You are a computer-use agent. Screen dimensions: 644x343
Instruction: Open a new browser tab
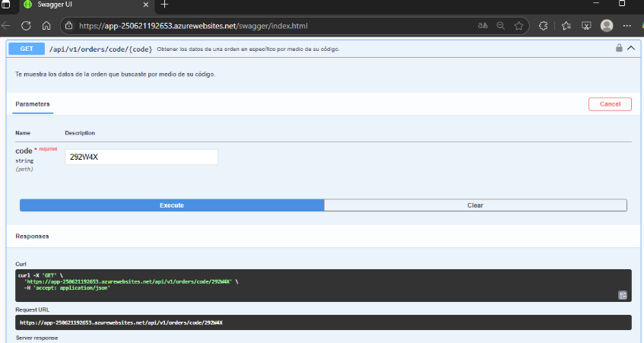click(164, 5)
